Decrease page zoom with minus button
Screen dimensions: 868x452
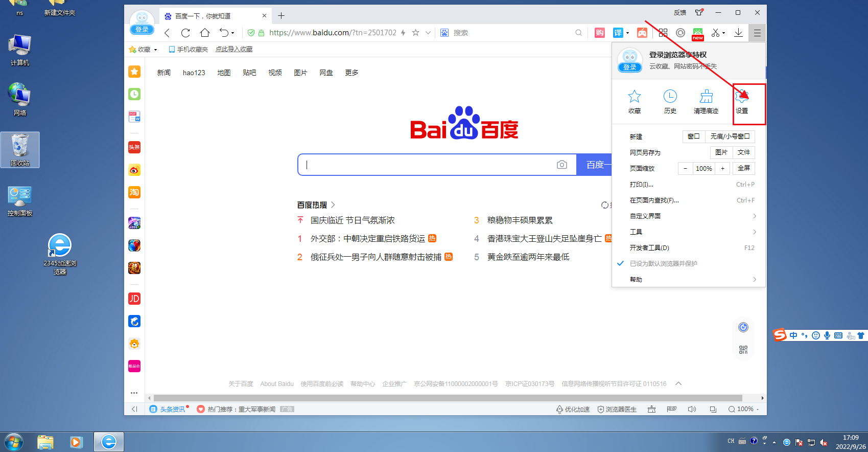[x=686, y=168]
